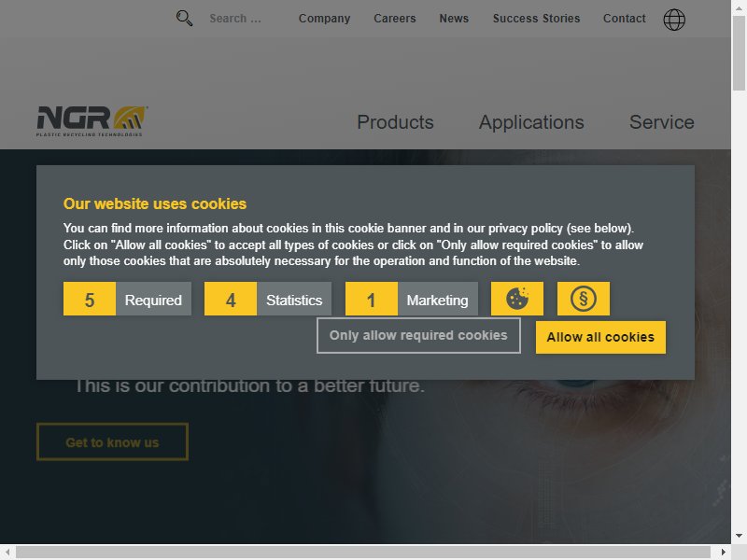Click the search magnifier icon

pos(184,19)
